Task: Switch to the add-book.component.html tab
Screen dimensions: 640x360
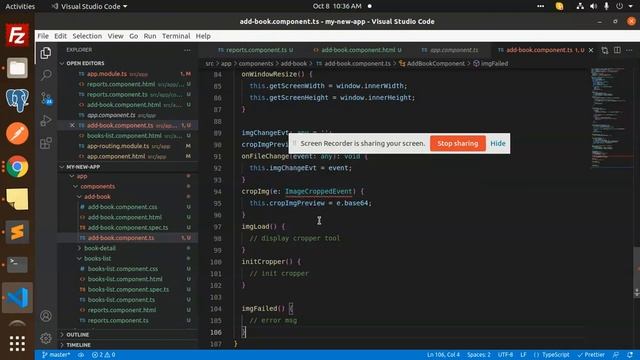Action: click(x=358, y=50)
